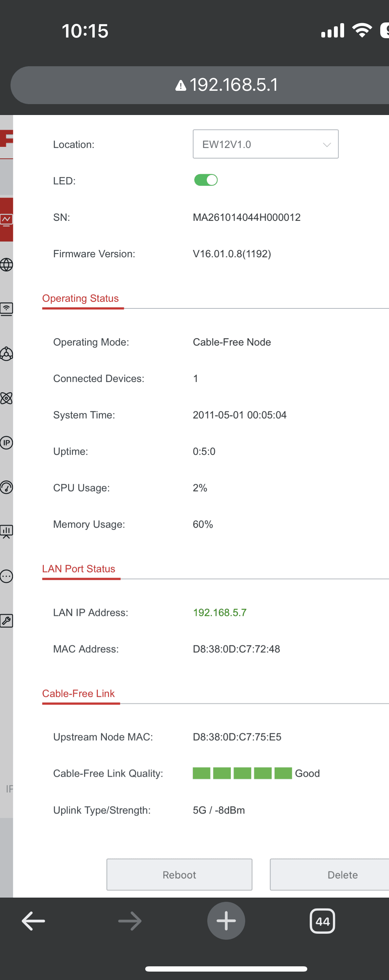This screenshot has width=389, height=980.
Task: Tap the Wi-Fi status bar icon
Action: click(x=362, y=30)
